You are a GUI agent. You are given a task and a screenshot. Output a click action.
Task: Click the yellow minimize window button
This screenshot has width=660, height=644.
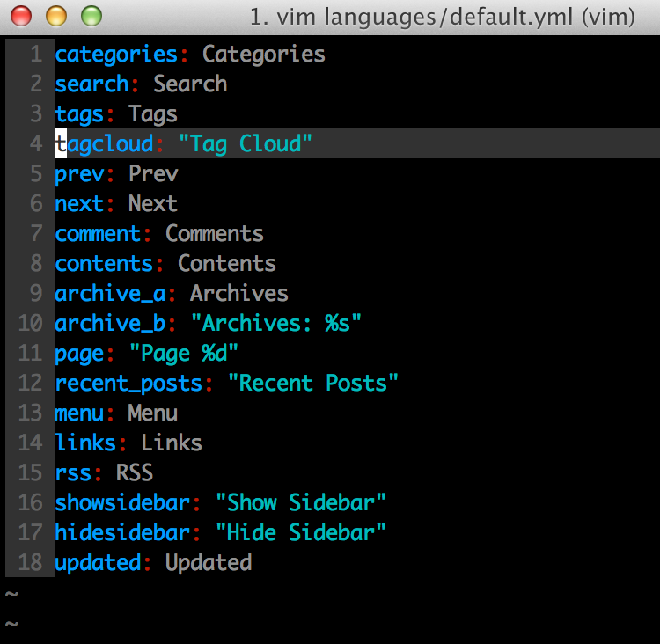[x=55, y=16]
